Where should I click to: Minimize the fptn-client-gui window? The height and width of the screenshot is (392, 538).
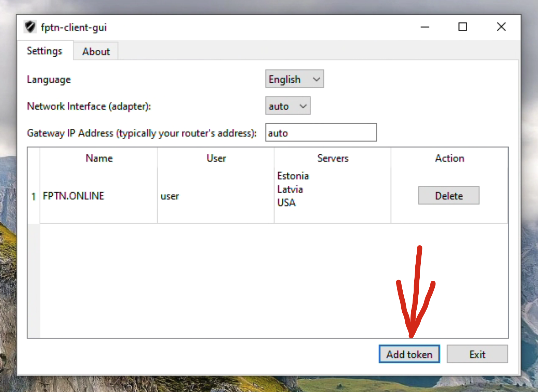425,27
